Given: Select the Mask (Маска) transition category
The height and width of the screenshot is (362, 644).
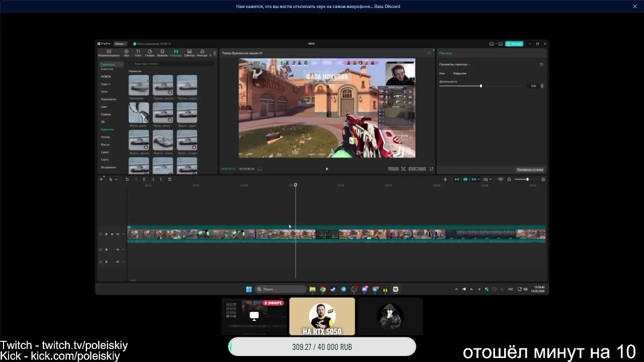Looking at the screenshot, I should pyautogui.click(x=105, y=144).
